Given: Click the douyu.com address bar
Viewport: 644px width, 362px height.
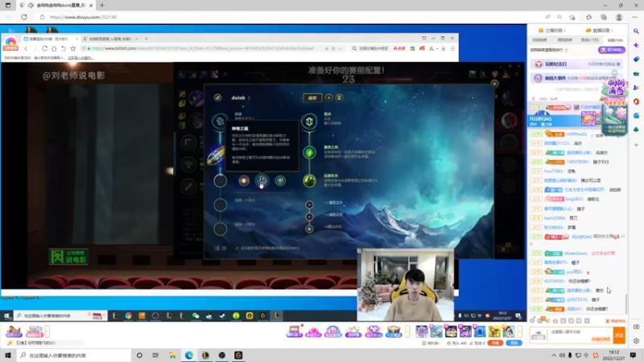Looking at the screenshot, I should pos(287,17).
